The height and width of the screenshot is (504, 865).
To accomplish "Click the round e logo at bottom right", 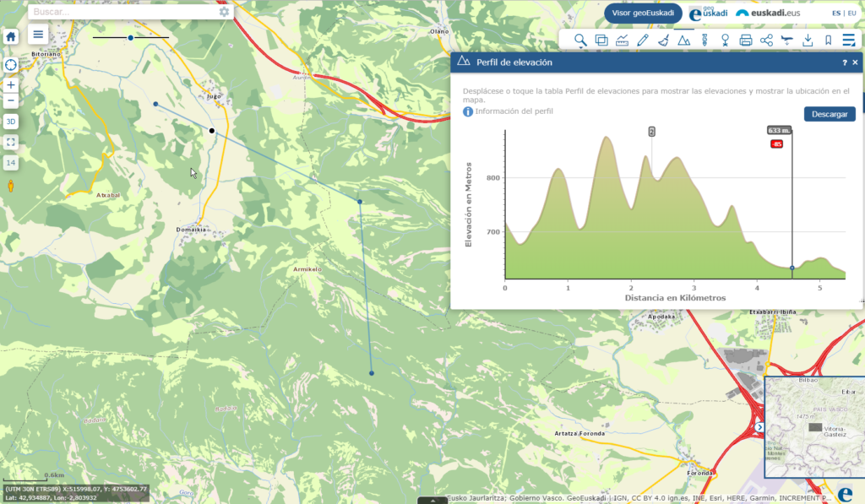I will [845, 494].
